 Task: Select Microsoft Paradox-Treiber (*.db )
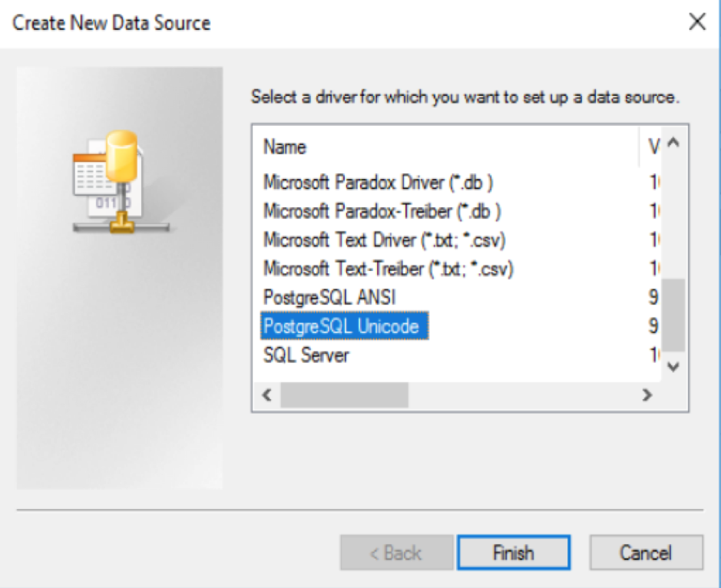click(382, 211)
